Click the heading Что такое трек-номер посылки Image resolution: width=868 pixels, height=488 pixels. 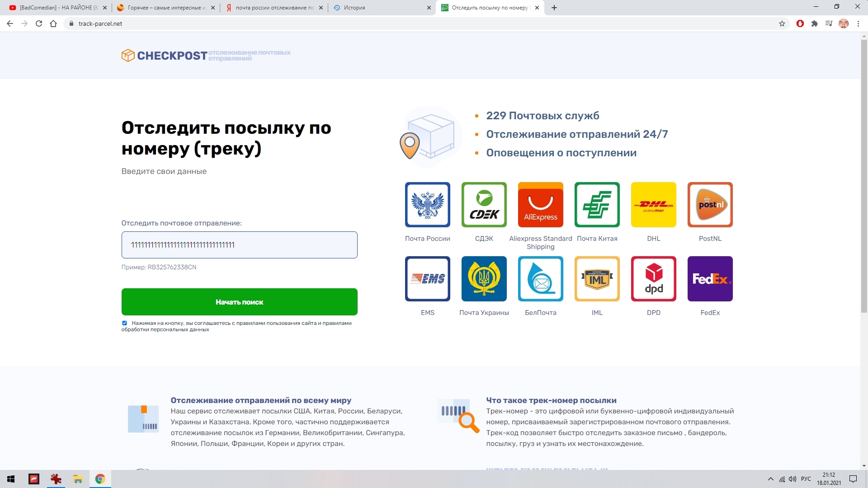point(551,400)
